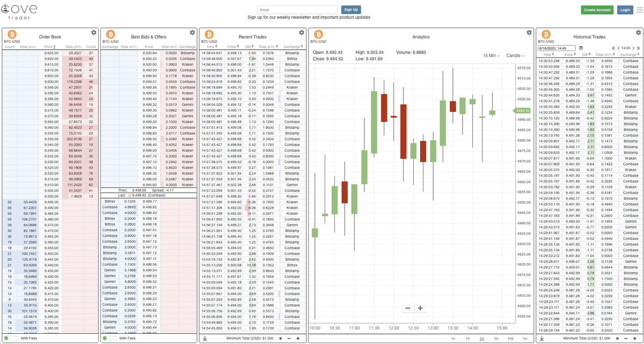This screenshot has height=344, width=644.
Task: Sort Historical Trades by Exchange column
Action: pos(630,55)
